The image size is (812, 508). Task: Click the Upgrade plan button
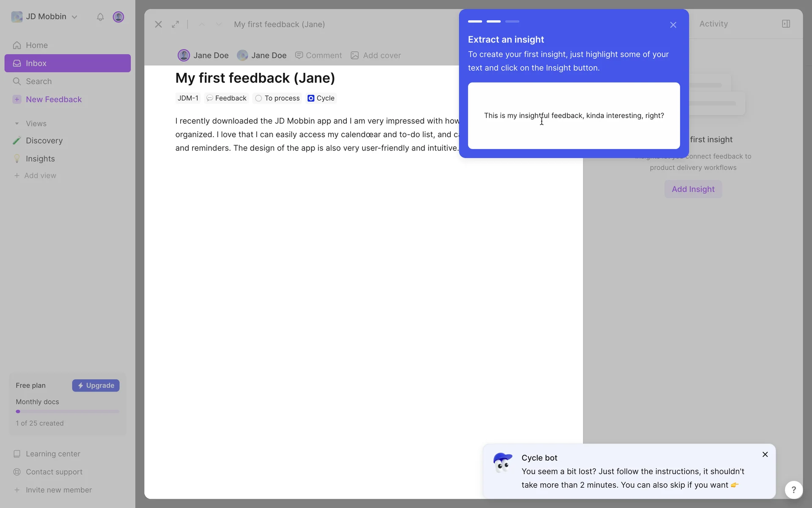[x=96, y=386]
